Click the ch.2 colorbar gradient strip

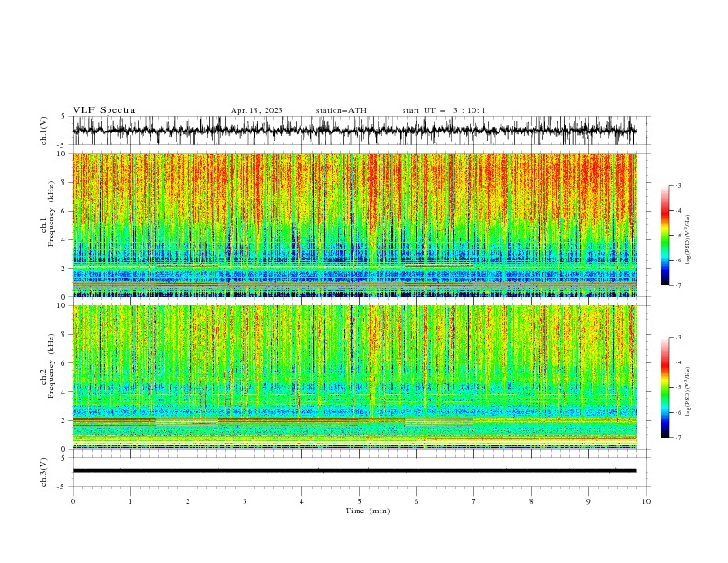(x=665, y=387)
